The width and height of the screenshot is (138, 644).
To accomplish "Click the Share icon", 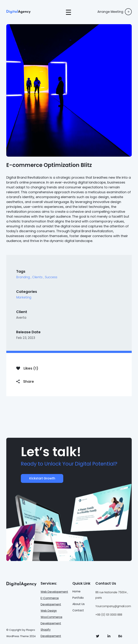I will 18,381.
